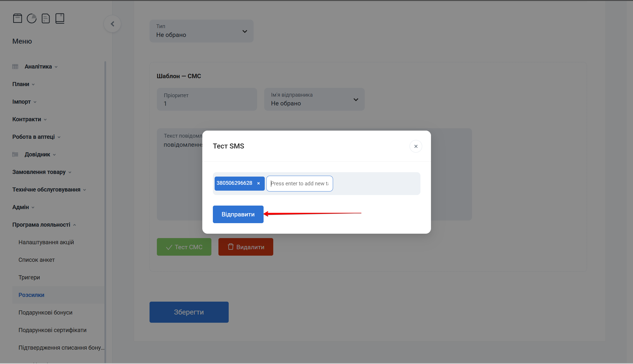633x364 pixels.
Task: Open the Тип dropdown
Action: click(201, 31)
